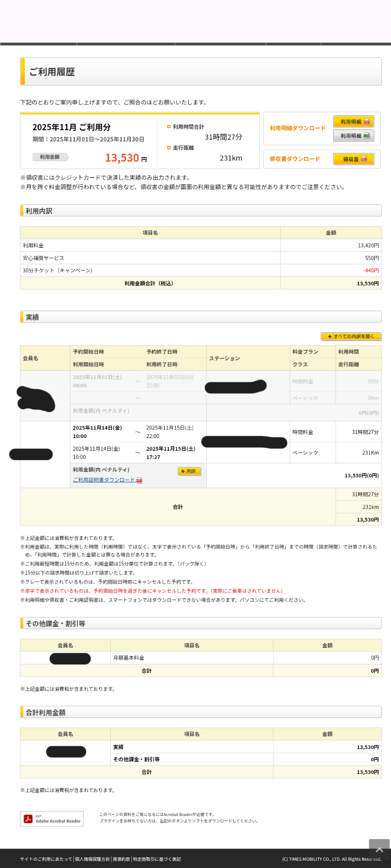Open the 特定商取引に基づく表記 footer link

point(157,859)
